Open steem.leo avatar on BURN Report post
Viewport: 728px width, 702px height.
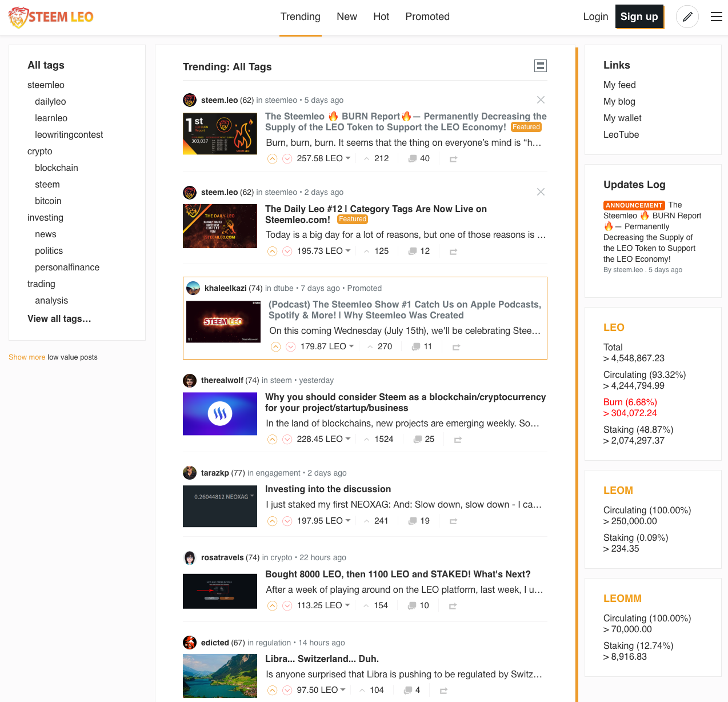point(190,100)
